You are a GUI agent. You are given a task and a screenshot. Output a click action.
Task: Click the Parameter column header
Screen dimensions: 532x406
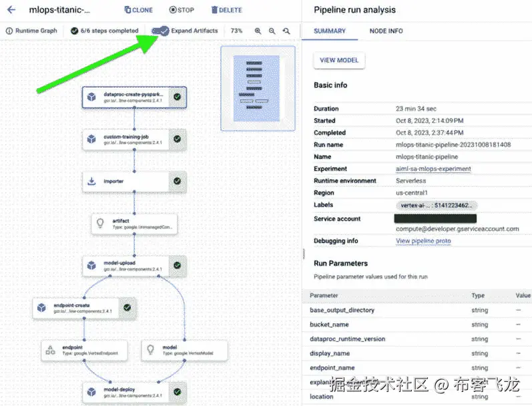(x=324, y=296)
